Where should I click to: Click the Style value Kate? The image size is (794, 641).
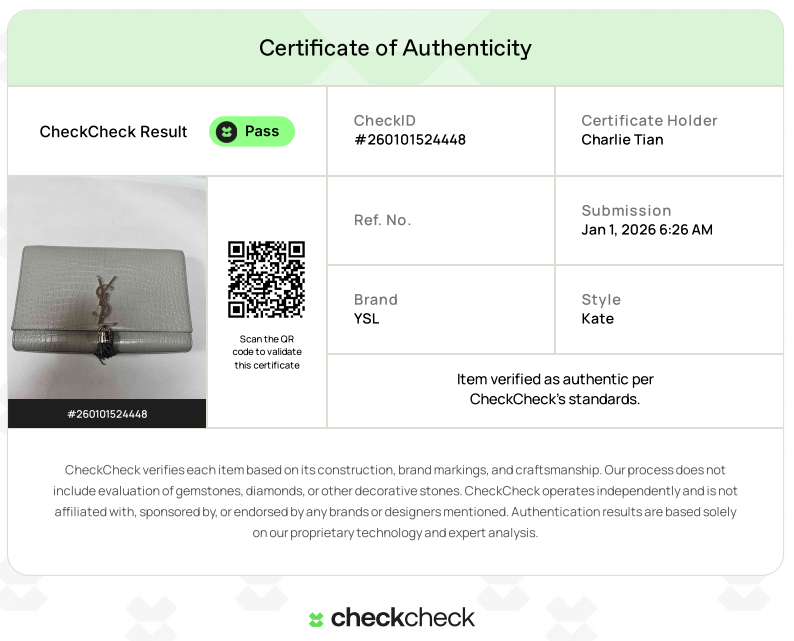tap(597, 319)
